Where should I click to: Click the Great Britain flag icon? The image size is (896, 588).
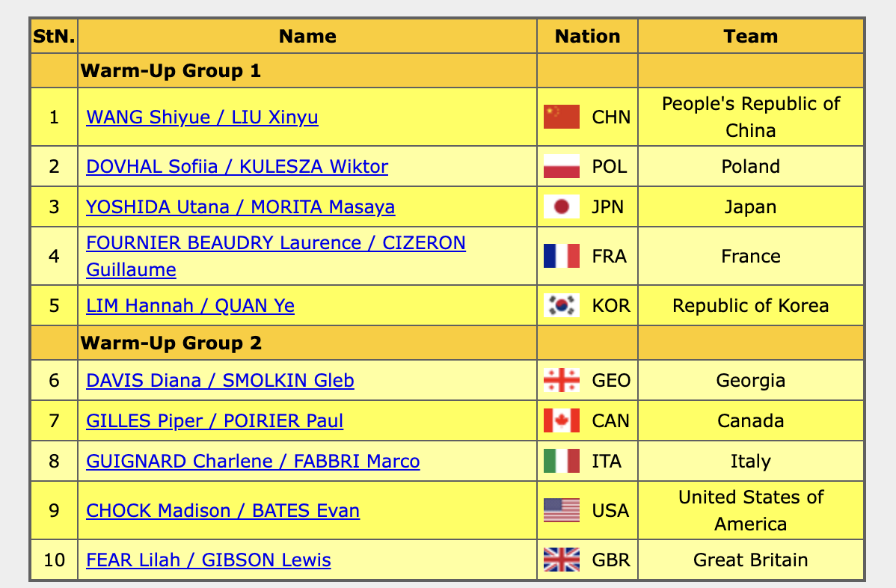pos(561,560)
